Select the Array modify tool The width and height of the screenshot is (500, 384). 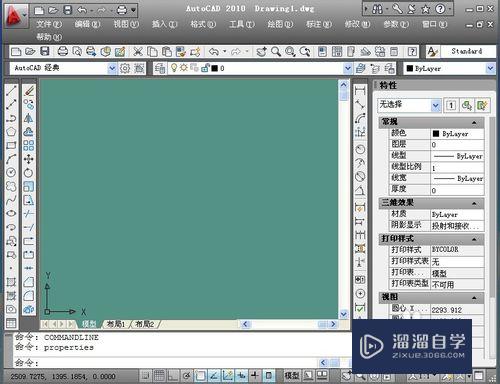tap(29, 145)
